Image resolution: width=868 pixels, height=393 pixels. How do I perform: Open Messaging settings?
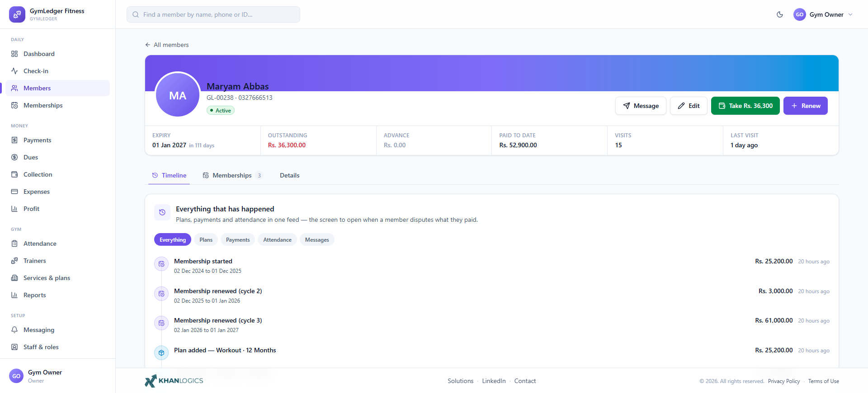point(58,330)
